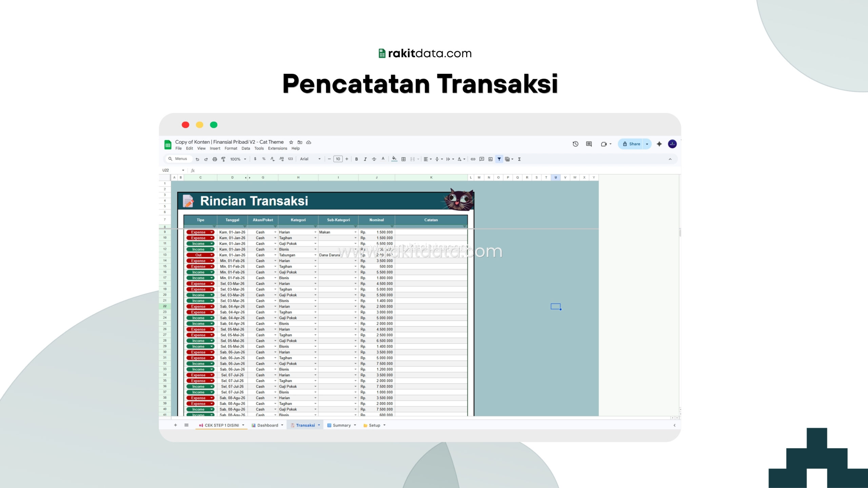868x488 pixels.
Task: Select the Dana Darura cell
Action: click(338, 255)
